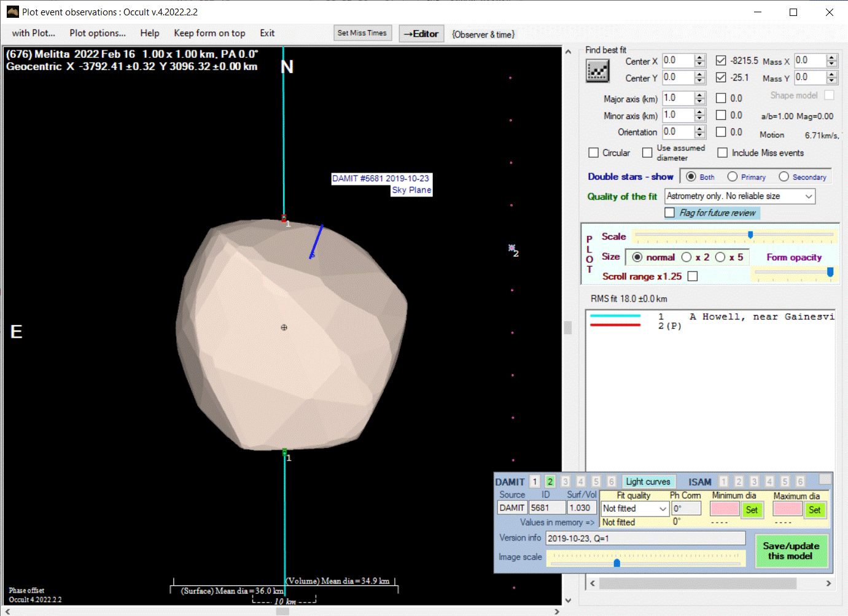Screen dimensions: 848x616
Task: Select DAMIT model number 2
Action: pyautogui.click(x=550, y=481)
